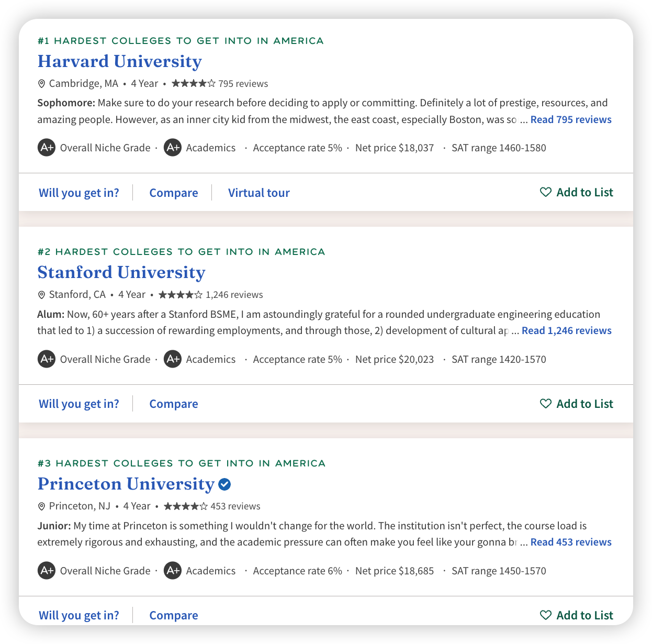Click Read 795 reviews for Harvard
The height and width of the screenshot is (644, 652).
[x=571, y=119]
